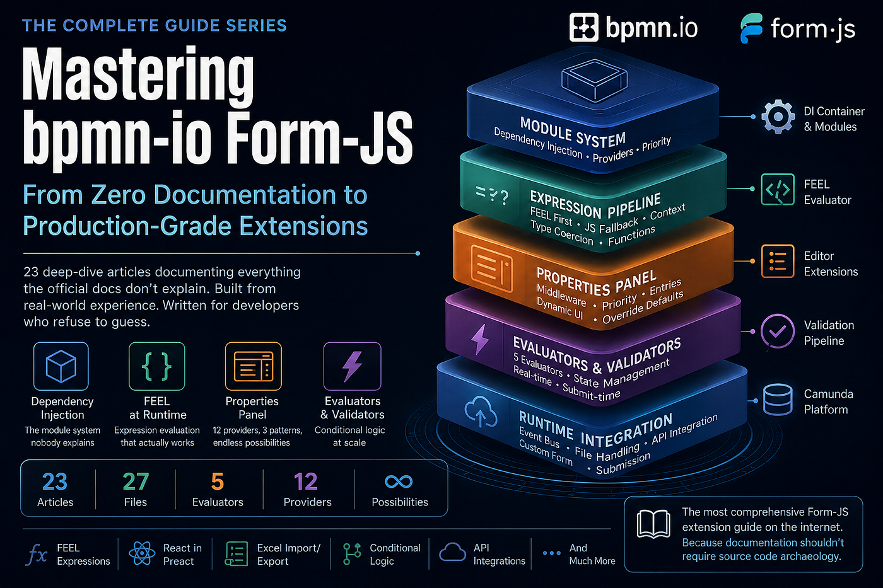Image resolution: width=883 pixels, height=588 pixels.
Task: Click the checkmark circle icon beside Validation Pipeline
Action: click(x=778, y=330)
